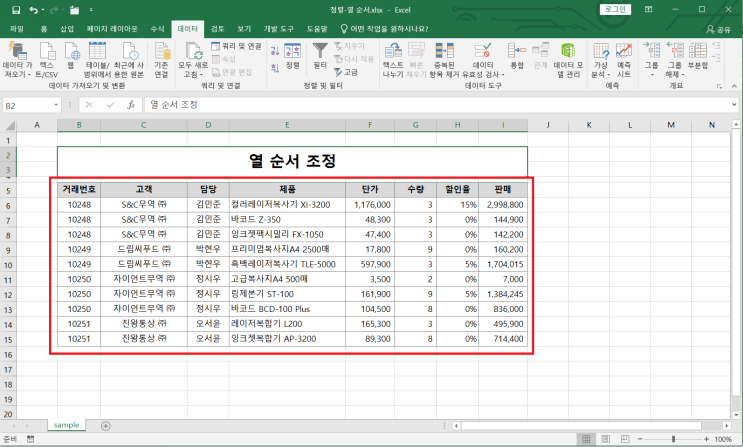
Task: Click the macro record icon in status bar
Action: tap(30, 439)
